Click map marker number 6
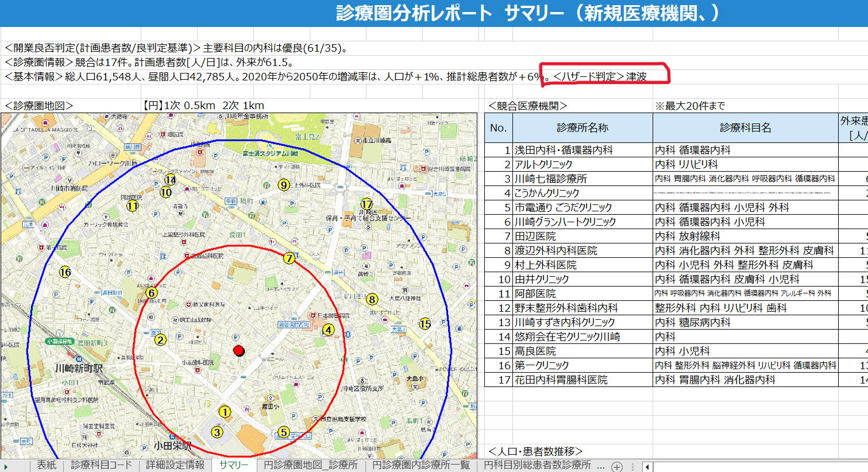The image size is (868, 472). (x=152, y=293)
